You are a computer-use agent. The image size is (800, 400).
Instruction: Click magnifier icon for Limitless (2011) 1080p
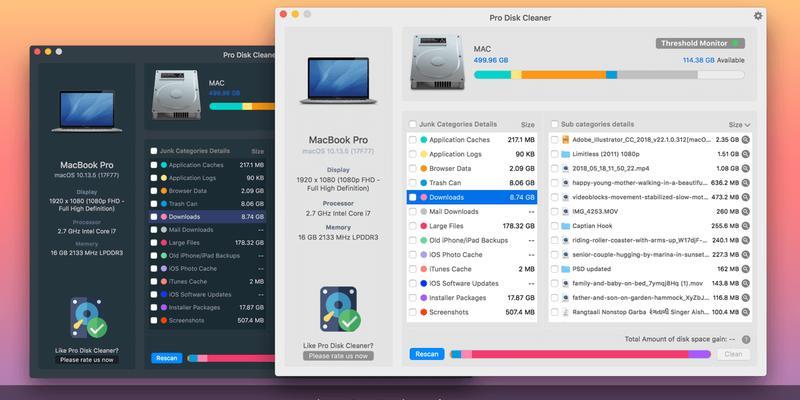(x=745, y=154)
